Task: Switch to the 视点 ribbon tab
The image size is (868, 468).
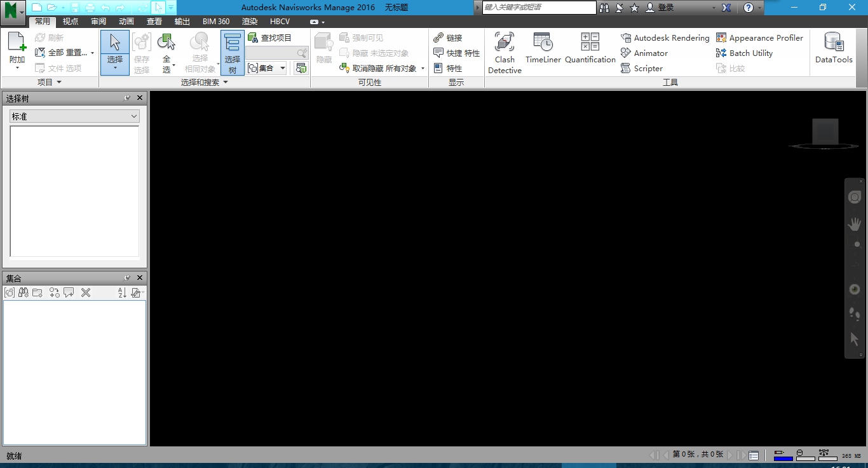Action: 71,22
